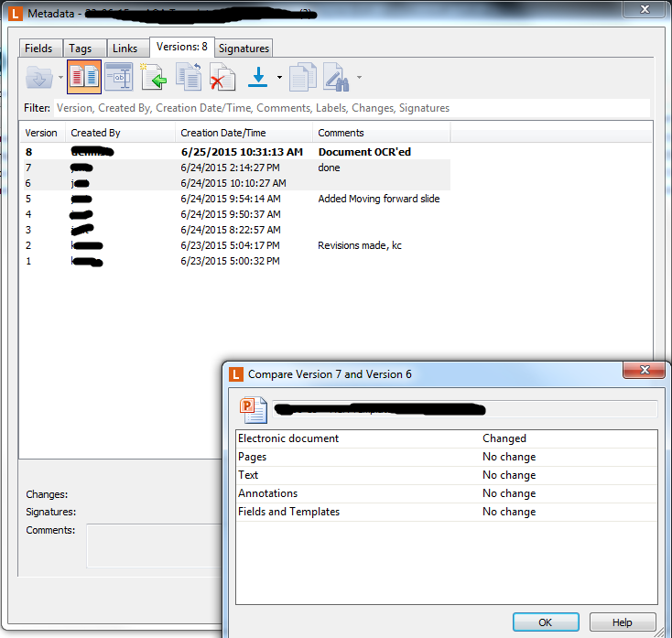Click the delete version red X icon
The height and width of the screenshot is (638, 672).
coord(222,77)
